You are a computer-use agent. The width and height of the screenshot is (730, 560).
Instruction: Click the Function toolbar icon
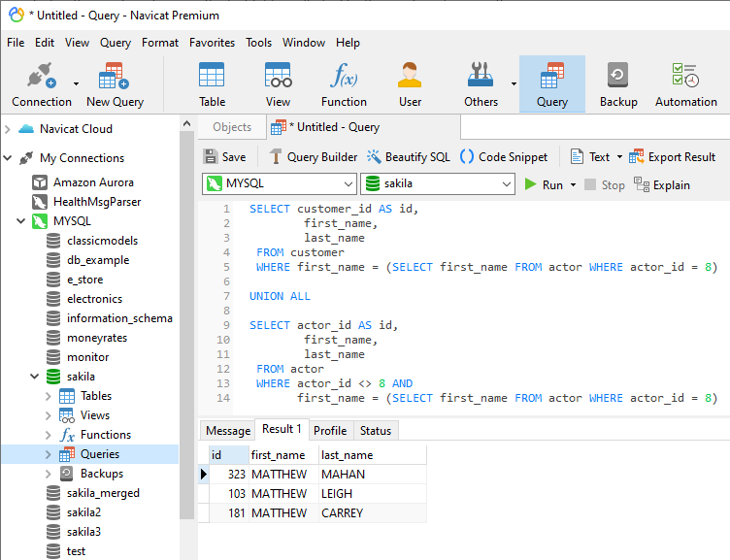[x=344, y=84]
